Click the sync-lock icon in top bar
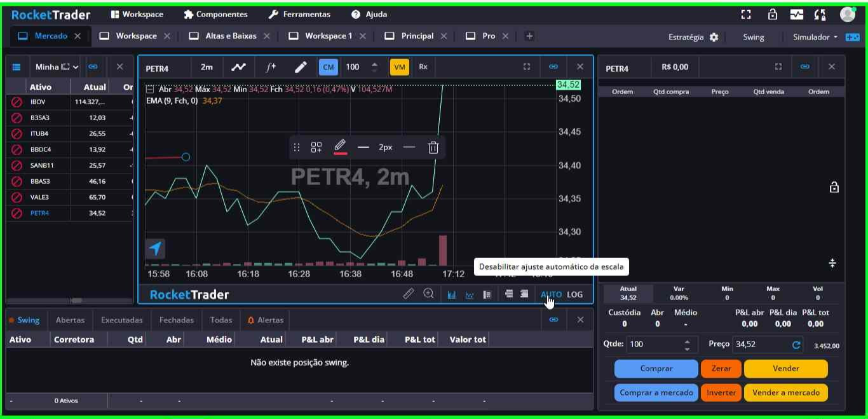Image resolution: width=868 pixels, height=419 pixels. [820, 14]
